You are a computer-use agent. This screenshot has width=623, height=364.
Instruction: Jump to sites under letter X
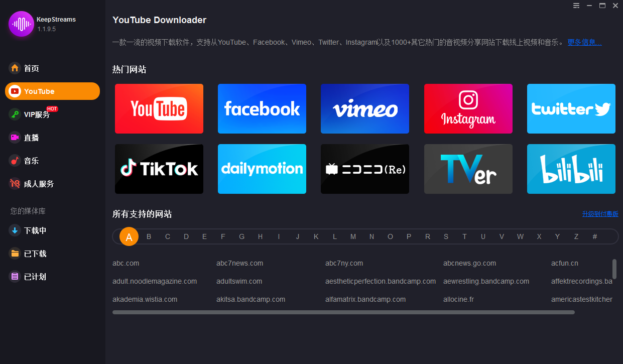coord(539,236)
